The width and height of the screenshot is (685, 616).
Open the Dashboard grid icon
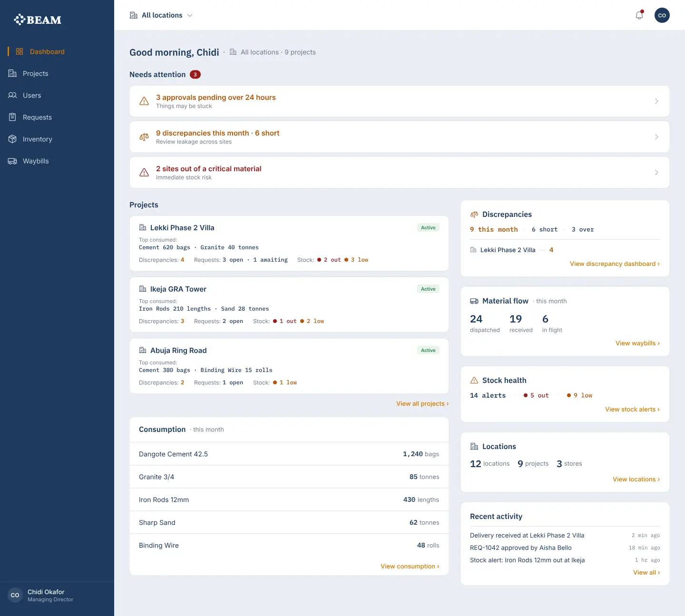point(20,51)
